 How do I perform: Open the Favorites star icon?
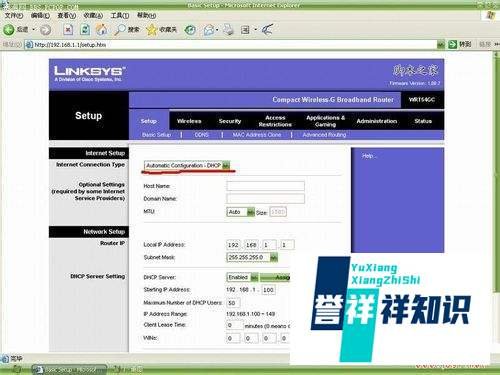click(x=151, y=30)
